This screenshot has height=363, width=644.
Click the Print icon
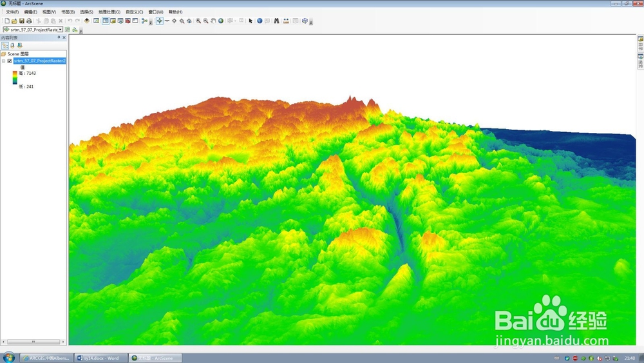coord(29,21)
